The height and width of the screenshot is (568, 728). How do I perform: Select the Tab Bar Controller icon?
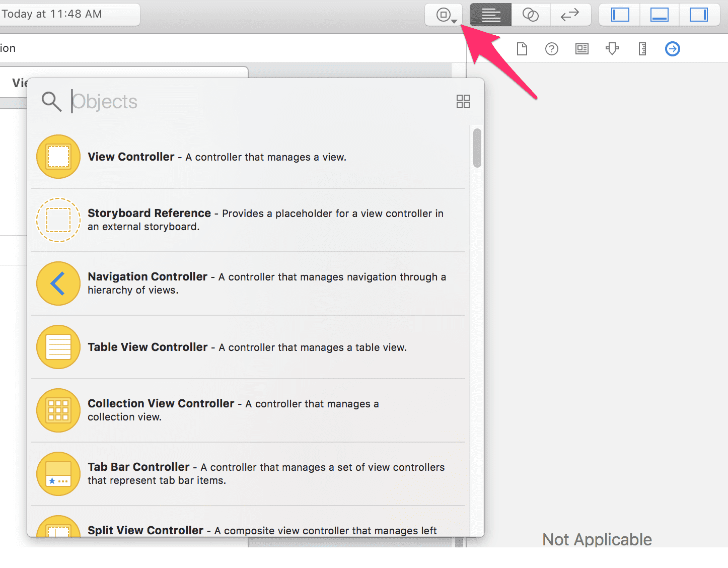pos(58,474)
